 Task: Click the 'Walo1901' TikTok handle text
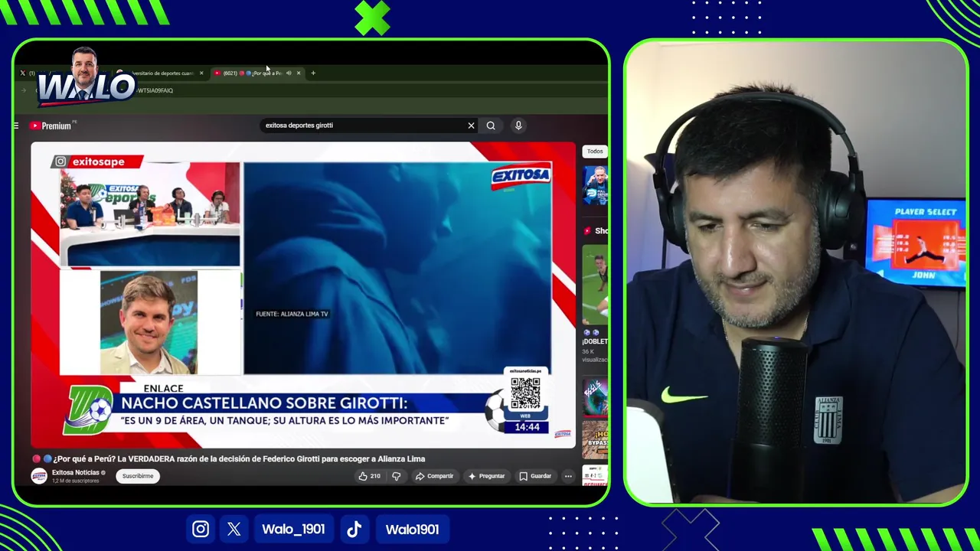pyautogui.click(x=412, y=529)
